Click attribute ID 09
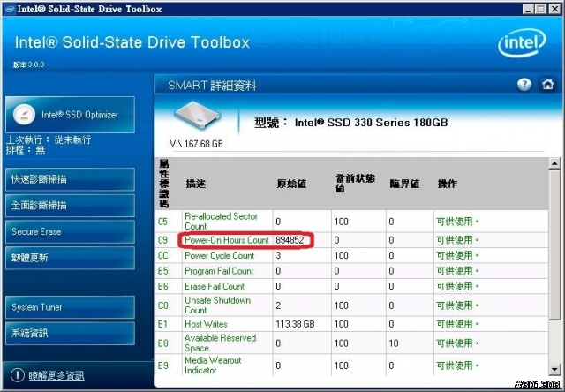 [162, 240]
